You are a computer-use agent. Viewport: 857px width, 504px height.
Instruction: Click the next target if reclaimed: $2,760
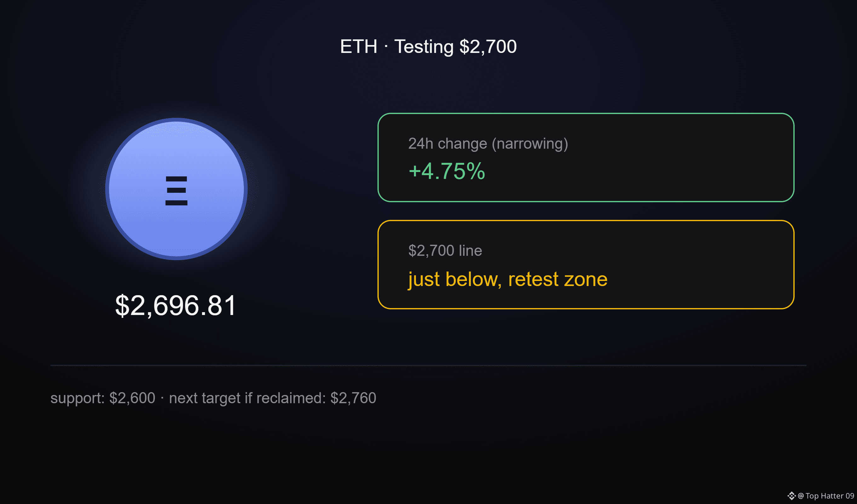[x=273, y=398]
